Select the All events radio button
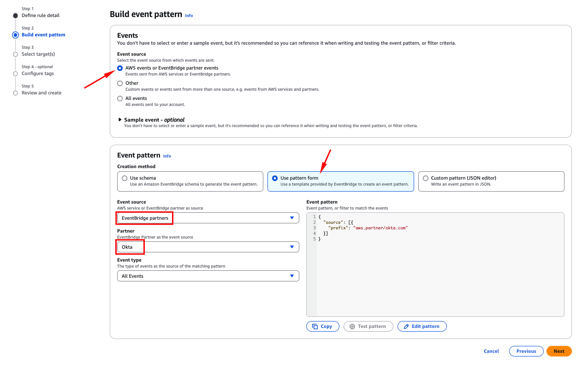The image size is (588, 368). (120, 99)
